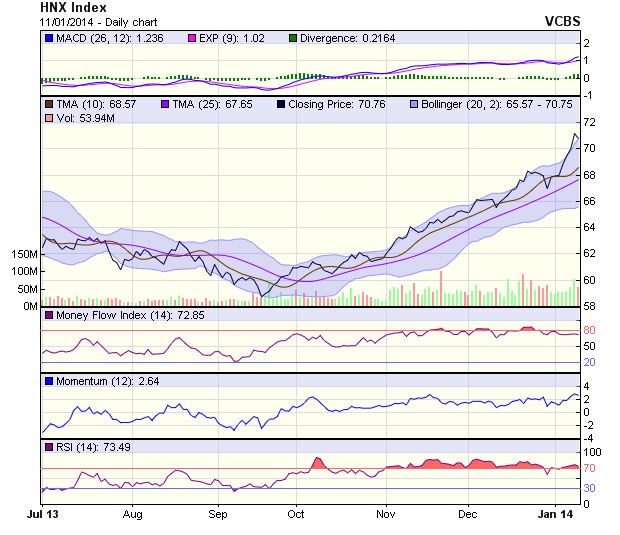Click the 150M volume axis label
620x535 pixels.
click(x=24, y=254)
